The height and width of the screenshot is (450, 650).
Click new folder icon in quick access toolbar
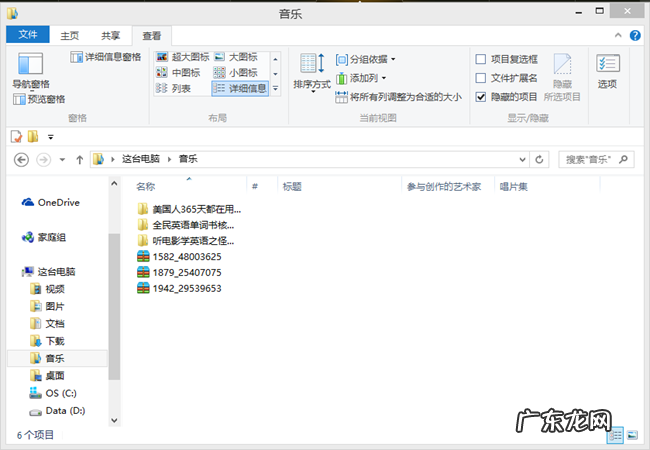coord(33,136)
